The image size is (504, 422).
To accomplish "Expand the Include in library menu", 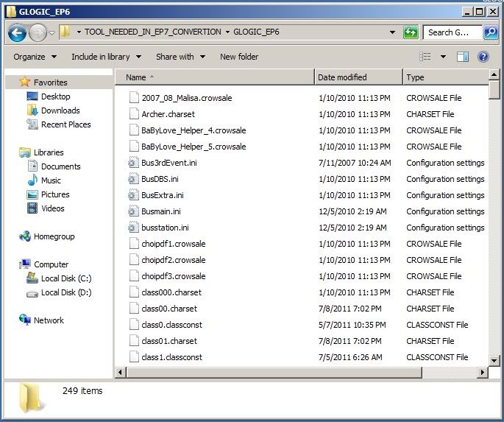I will [105, 57].
